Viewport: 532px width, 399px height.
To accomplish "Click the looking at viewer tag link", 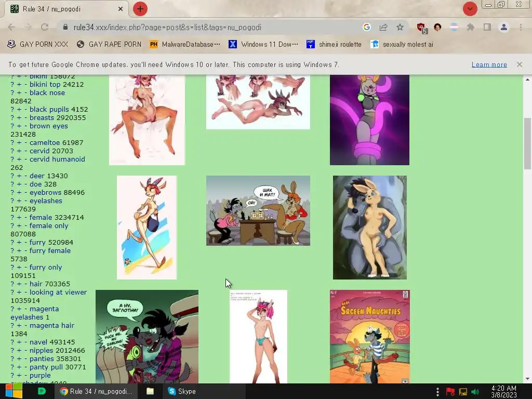I will coord(58,292).
